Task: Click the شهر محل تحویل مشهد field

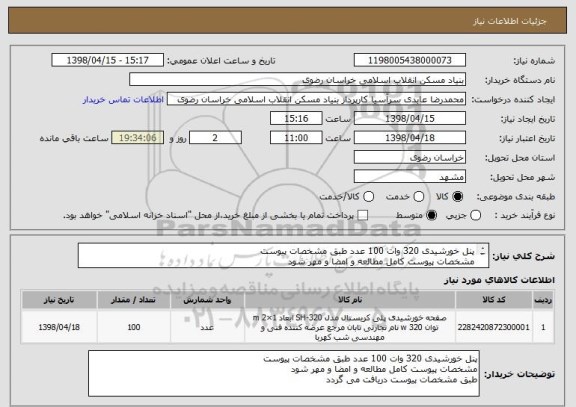Action: click(x=410, y=177)
